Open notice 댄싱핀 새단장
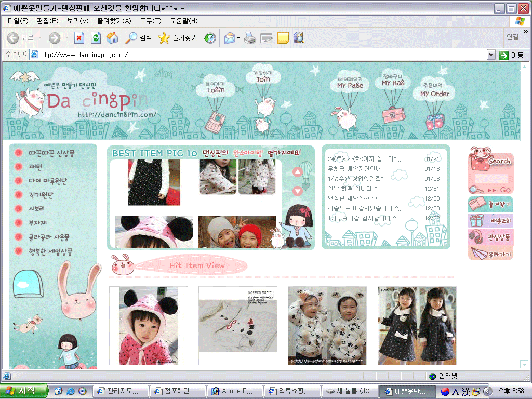Image resolution: width=532 pixels, height=399 pixels. coord(353,198)
